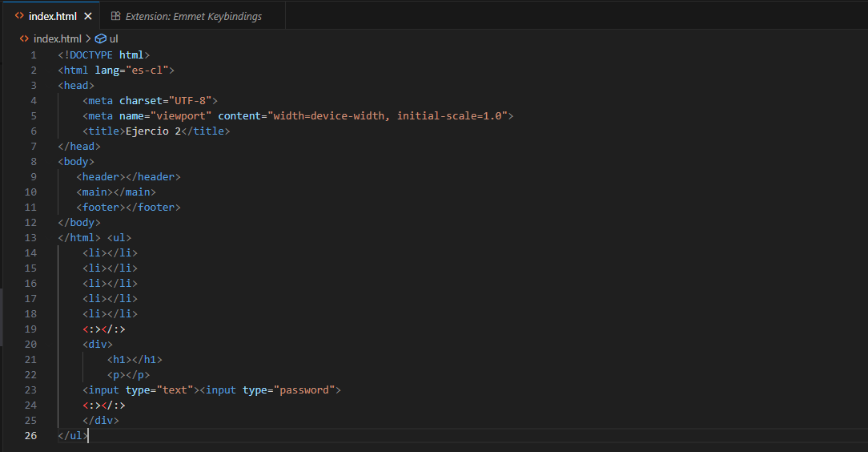Click line number 13 in the gutter

(x=30, y=238)
